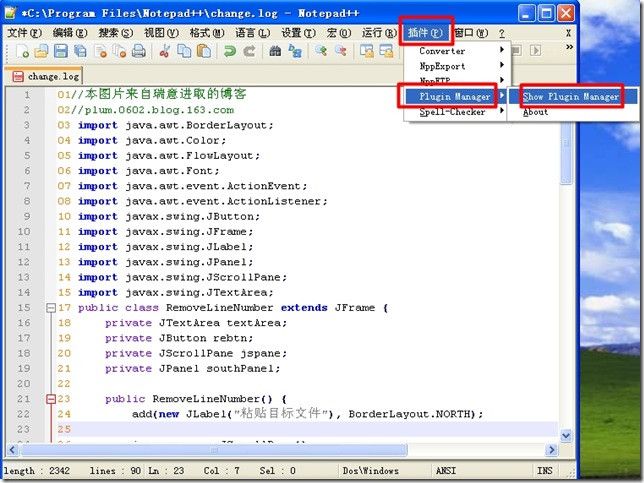This screenshot has height=483, width=644.
Task: Click the Dos\Windows status bar field
Action: click(371, 470)
